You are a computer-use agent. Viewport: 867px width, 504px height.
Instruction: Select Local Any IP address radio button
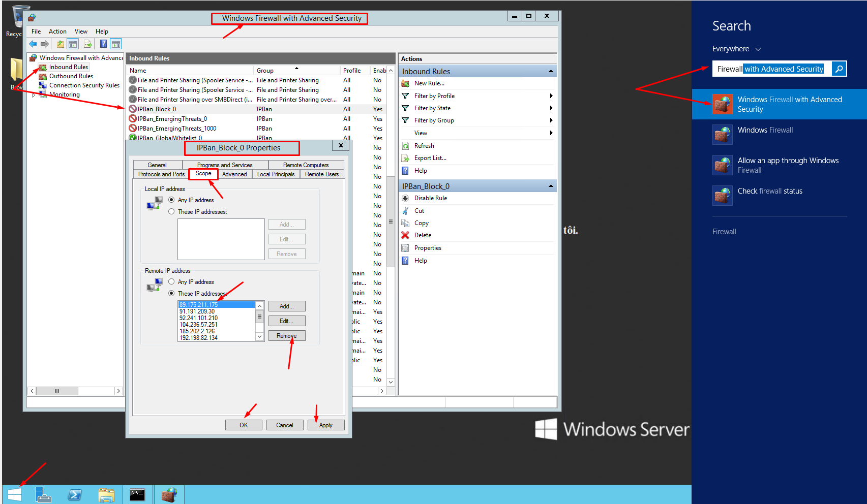point(171,200)
